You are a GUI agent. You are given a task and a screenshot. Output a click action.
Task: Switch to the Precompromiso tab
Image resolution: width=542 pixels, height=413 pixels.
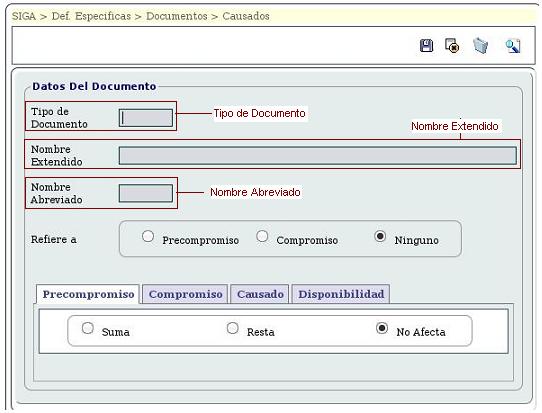(x=88, y=294)
